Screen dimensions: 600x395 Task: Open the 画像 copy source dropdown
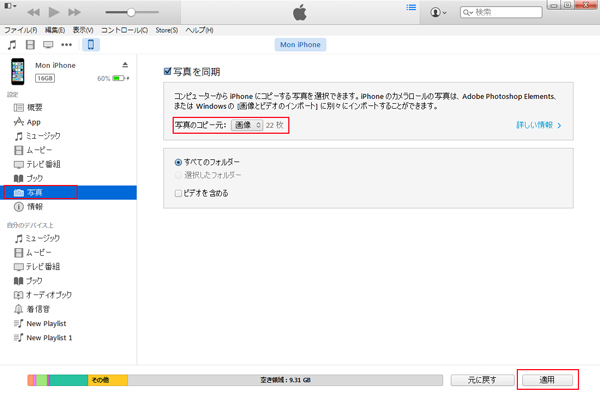tap(247, 125)
